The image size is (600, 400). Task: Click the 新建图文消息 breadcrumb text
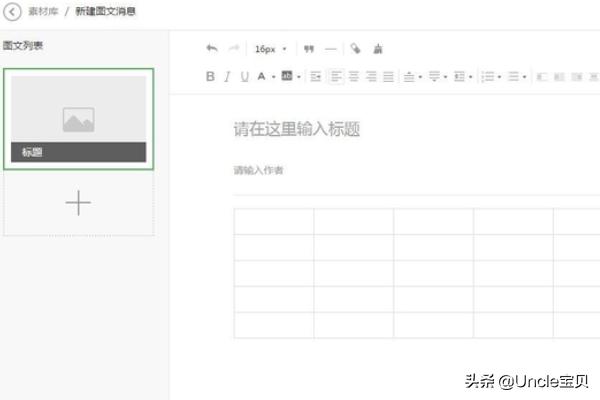coord(105,11)
